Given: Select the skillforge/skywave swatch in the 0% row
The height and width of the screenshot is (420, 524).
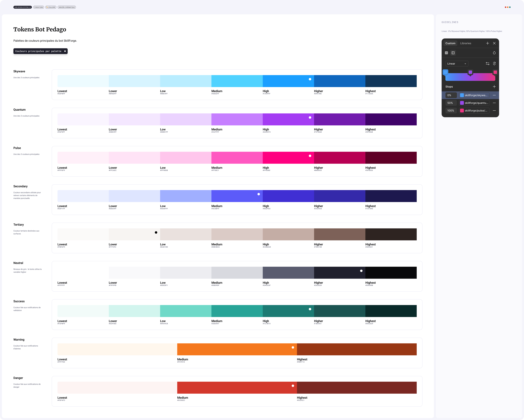Looking at the screenshot, I should [462, 95].
